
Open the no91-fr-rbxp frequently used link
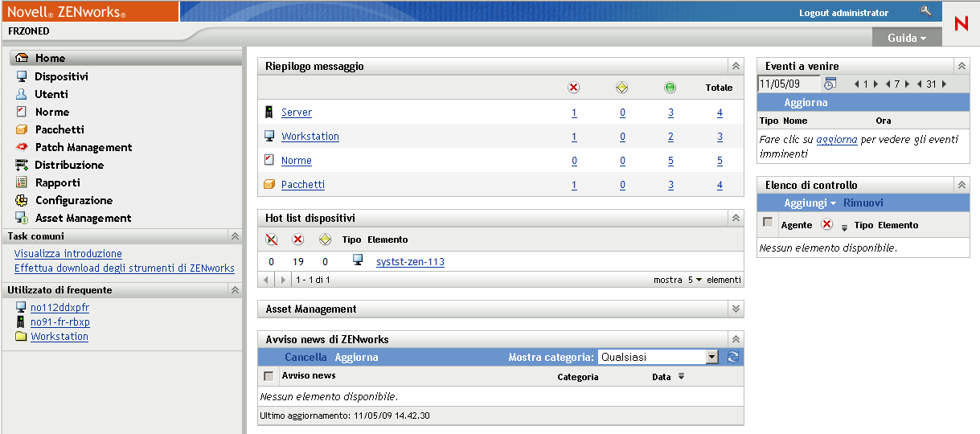tap(60, 322)
